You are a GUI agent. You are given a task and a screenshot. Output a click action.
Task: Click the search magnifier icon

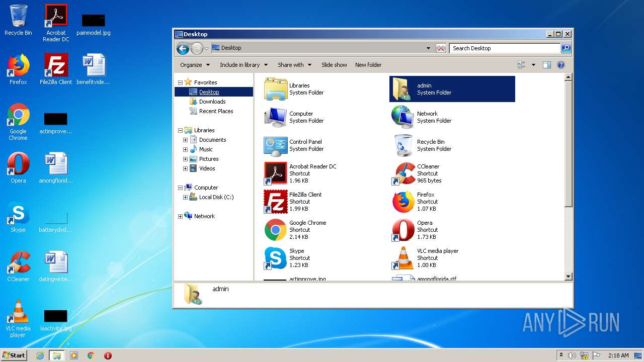[566, 48]
